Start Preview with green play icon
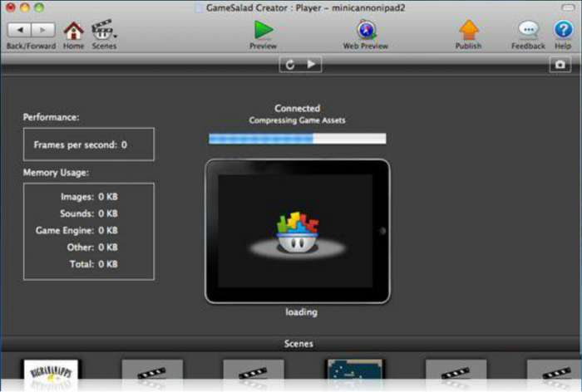The height and width of the screenshot is (392, 582). click(264, 30)
